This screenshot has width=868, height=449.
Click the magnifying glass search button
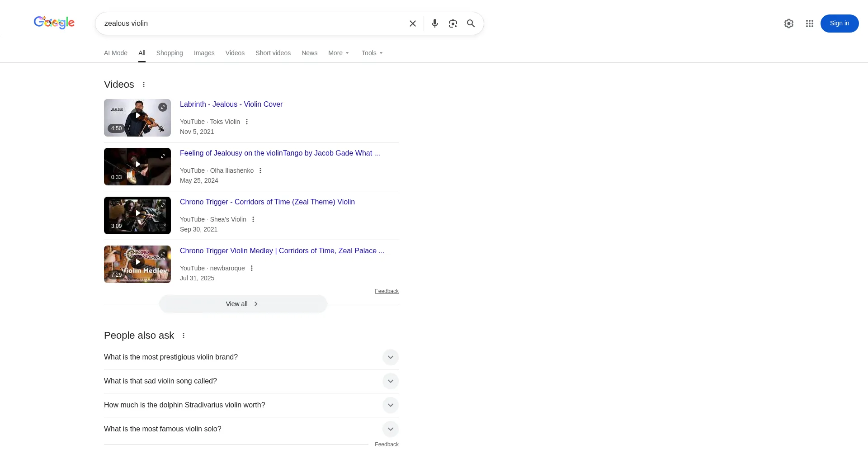pos(471,24)
